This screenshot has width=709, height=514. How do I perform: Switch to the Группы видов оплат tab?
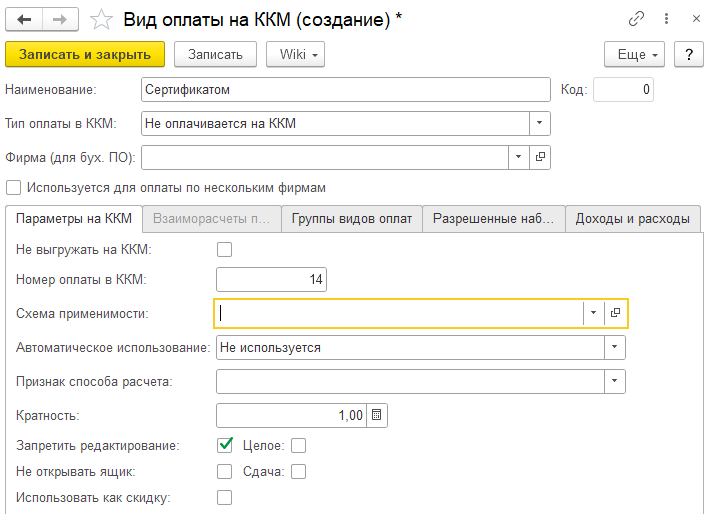tap(351, 219)
